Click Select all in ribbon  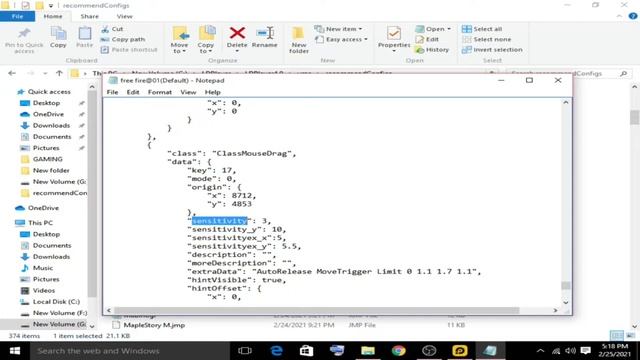click(x=482, y=29)
